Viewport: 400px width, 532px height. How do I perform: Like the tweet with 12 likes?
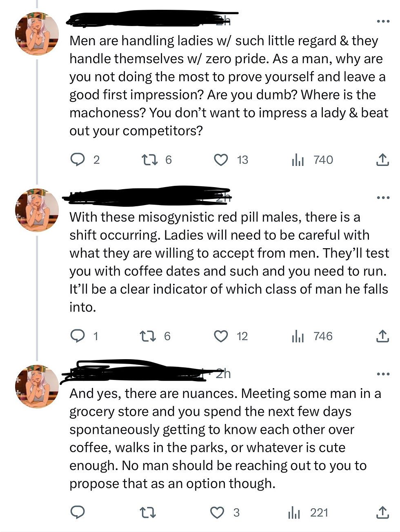click(221, 336)
